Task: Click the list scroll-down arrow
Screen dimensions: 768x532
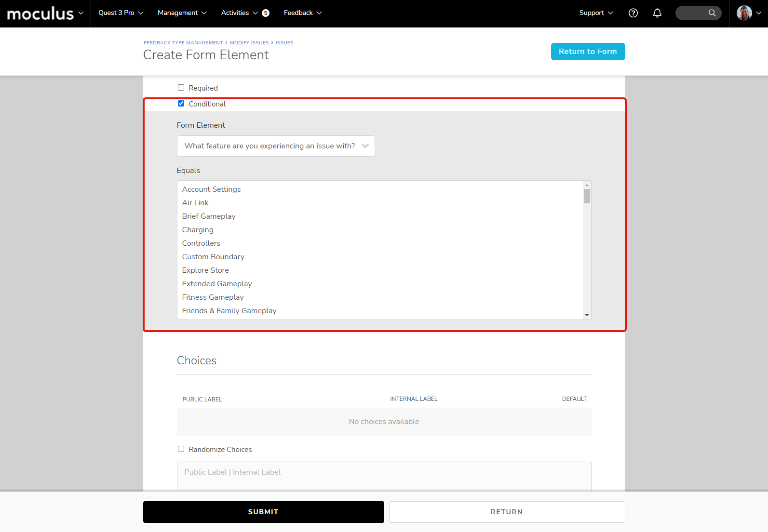Action: pyautogui.click(x=587, y=315)
